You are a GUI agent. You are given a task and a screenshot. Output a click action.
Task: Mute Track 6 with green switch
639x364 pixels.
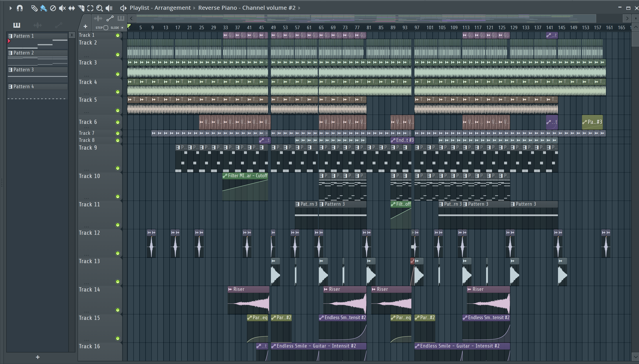tap(118, 122)
